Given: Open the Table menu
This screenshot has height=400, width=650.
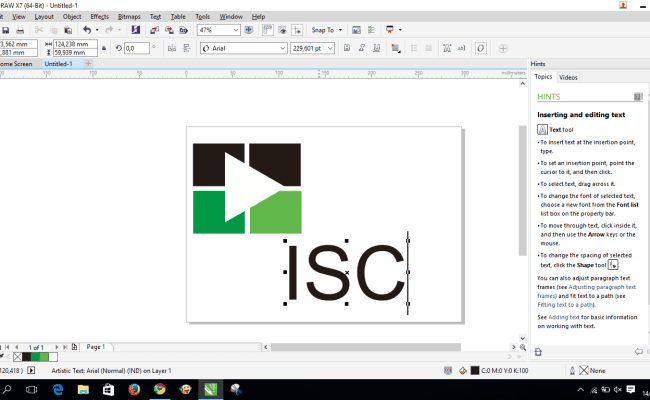Looking at the screenshot, I should (x=178, y=17).
